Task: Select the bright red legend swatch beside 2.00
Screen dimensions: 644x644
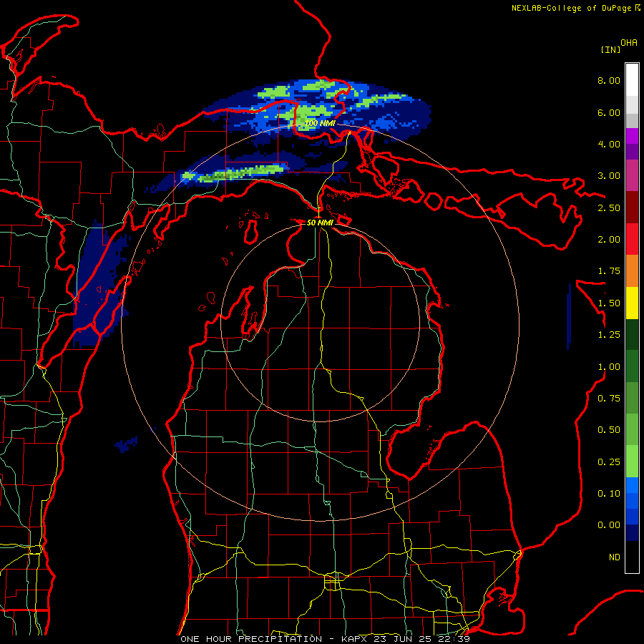Action: pos(632,240)
